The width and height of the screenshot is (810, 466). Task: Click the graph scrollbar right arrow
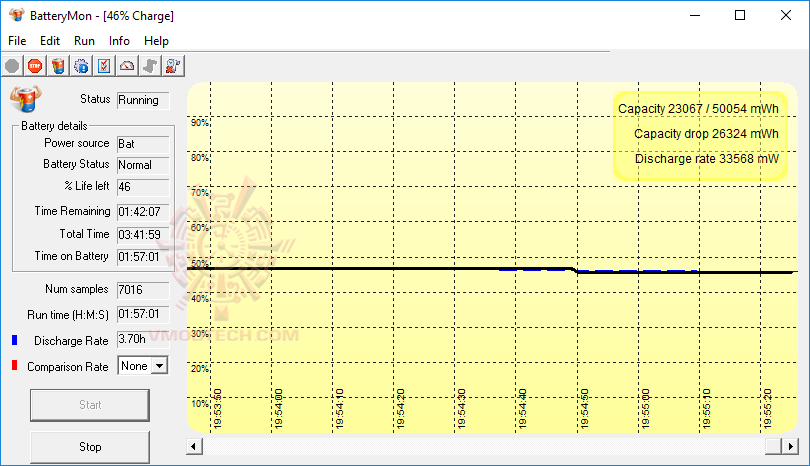tap(790, 446)
